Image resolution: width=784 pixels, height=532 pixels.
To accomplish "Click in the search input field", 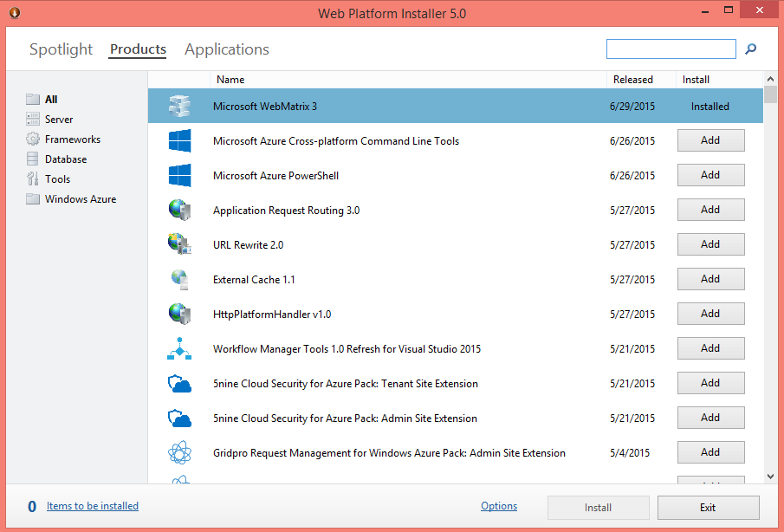I will click(x=671, y=49).
